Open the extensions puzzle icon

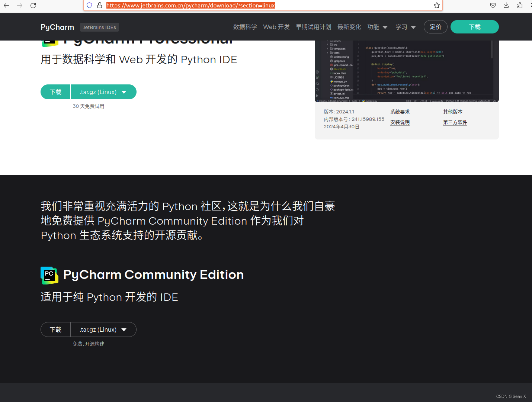520,5
